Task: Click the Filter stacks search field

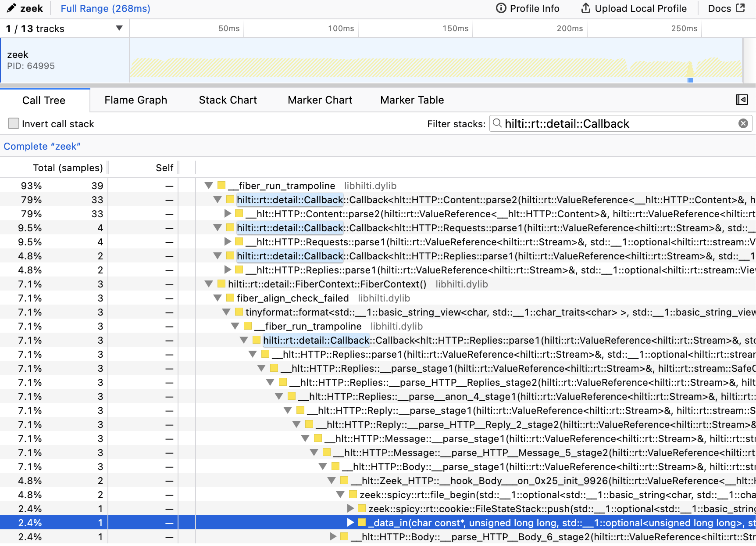Action: pyautogui.click(x=620, y=124)
